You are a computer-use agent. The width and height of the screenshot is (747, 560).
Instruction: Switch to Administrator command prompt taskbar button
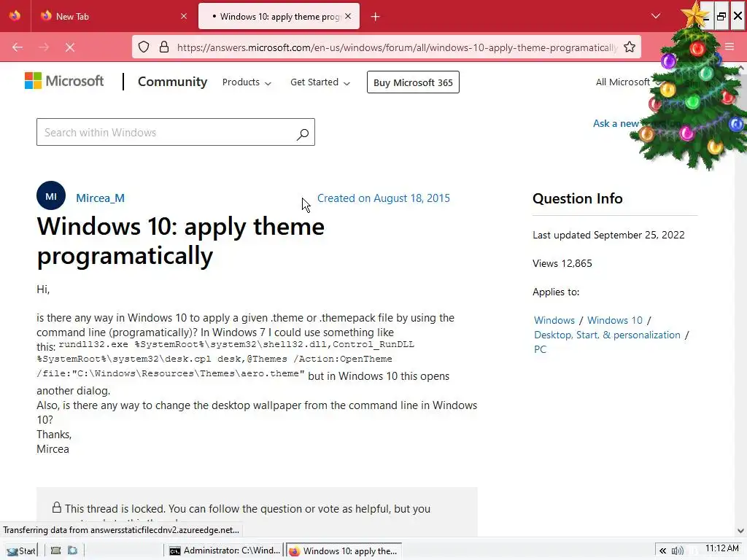point(225,551)
